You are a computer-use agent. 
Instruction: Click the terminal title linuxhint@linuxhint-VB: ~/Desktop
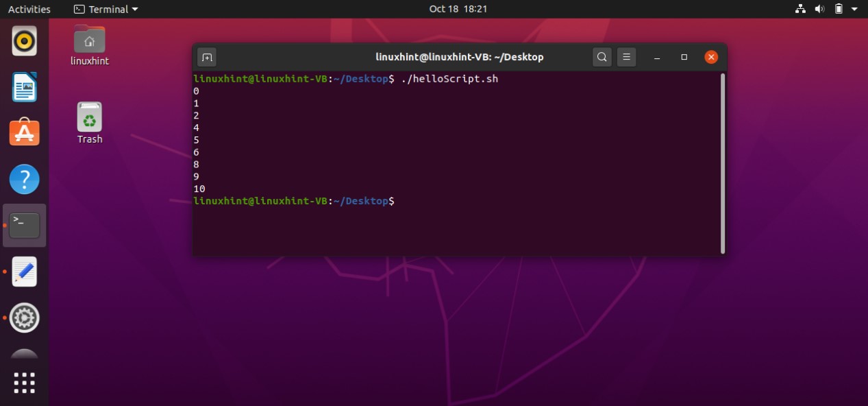point(460,57)
